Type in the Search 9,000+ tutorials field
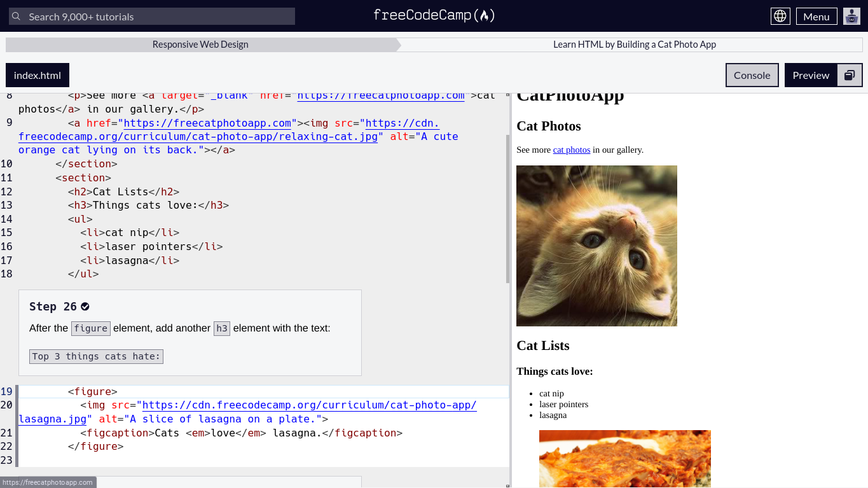The width and height of the screenshot is (868, 488). click(x=159, y=17)
